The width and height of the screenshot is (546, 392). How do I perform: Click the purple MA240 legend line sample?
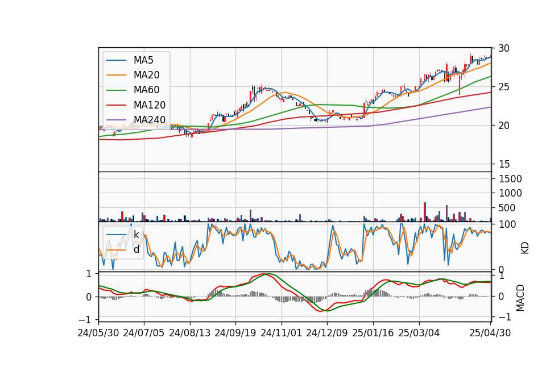116,120
